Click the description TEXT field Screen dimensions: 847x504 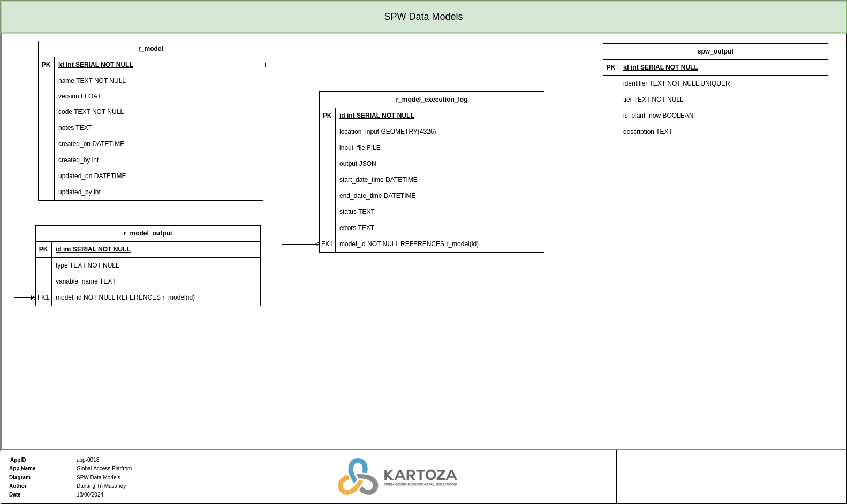pyautogui.click(x=723, y=132)
